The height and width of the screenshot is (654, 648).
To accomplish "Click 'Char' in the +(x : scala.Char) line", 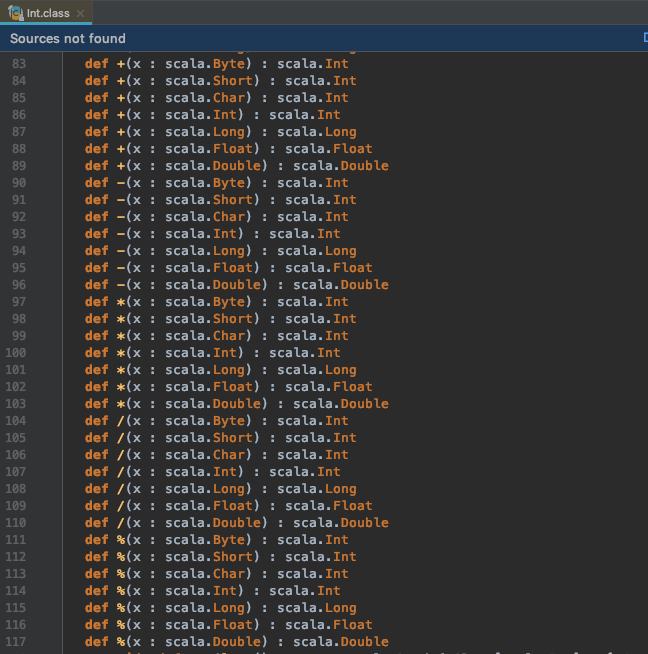I will [229, 98].
